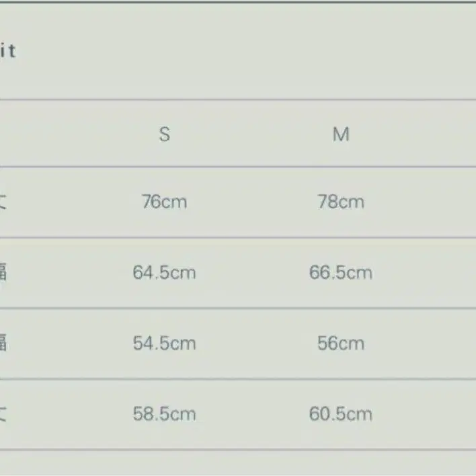Click the 58.5cm measurement value
The image size is (476, 476).
tap(164, 413)
